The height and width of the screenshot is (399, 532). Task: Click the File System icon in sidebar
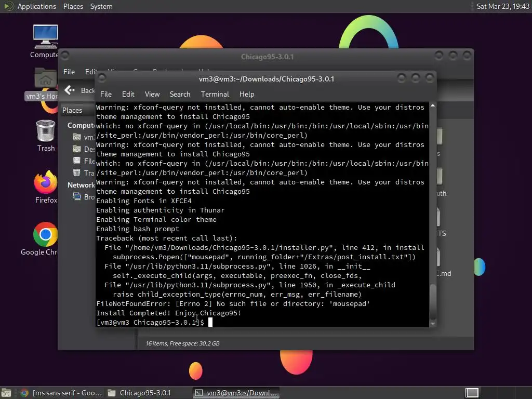77,161
